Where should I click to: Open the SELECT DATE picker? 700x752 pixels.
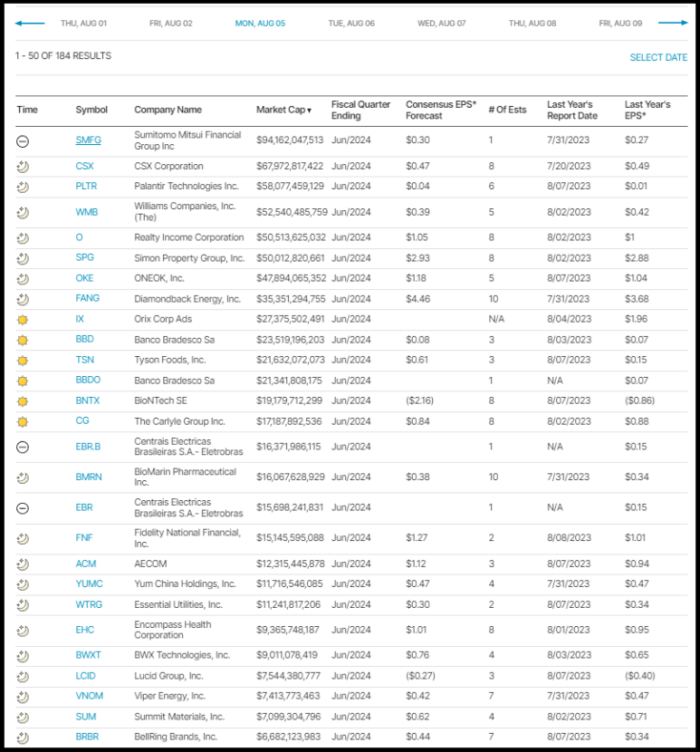(x=658, y=58)
